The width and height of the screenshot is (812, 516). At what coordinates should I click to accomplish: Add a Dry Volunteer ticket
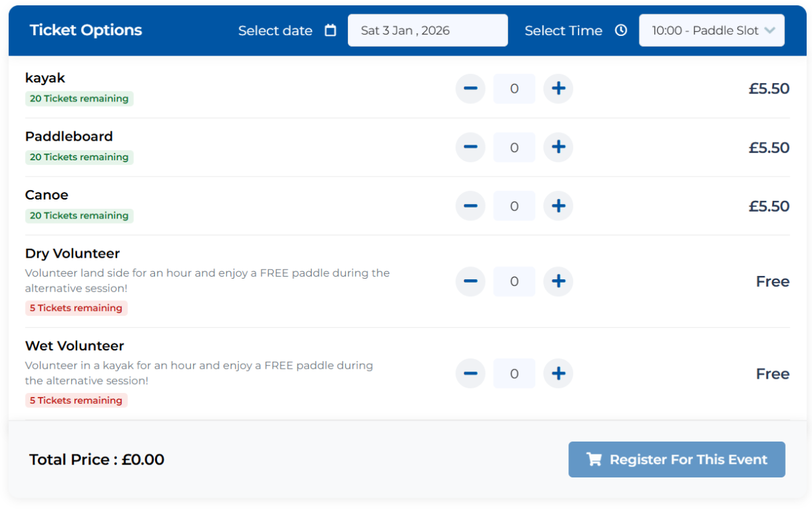click(x=558, y=281)
